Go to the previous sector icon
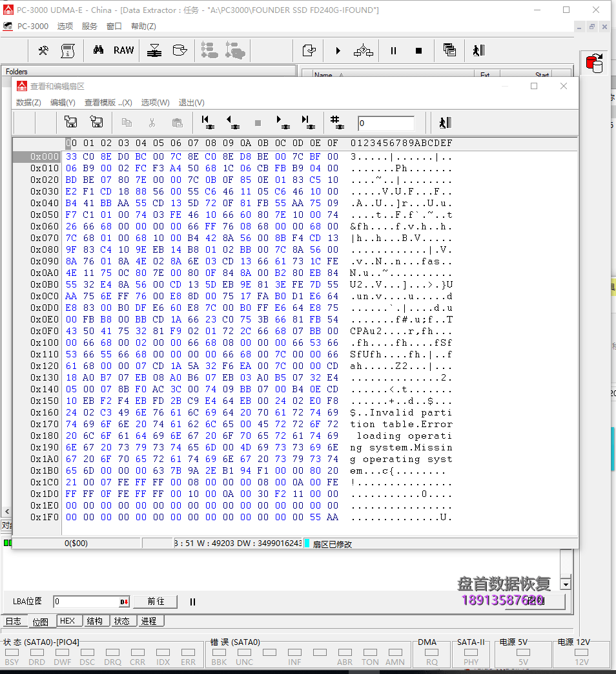The height and width of the screenshot is (674, 616). pyautogui.click(x=233, y=123)
